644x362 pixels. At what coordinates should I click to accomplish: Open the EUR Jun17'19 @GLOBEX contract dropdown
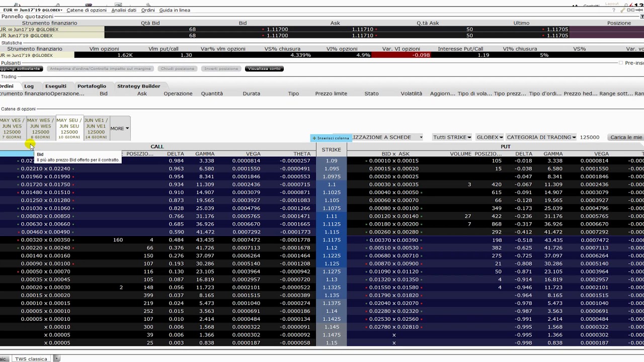33,10
